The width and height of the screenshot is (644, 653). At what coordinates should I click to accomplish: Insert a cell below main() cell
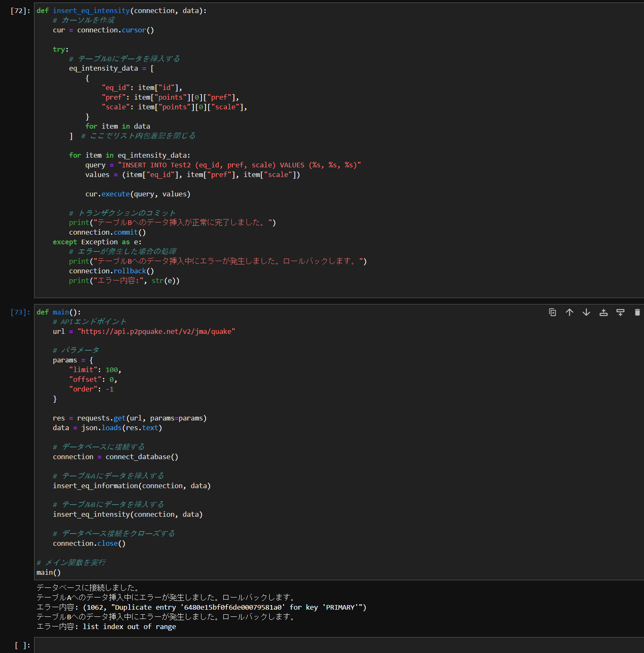[620, 312]
